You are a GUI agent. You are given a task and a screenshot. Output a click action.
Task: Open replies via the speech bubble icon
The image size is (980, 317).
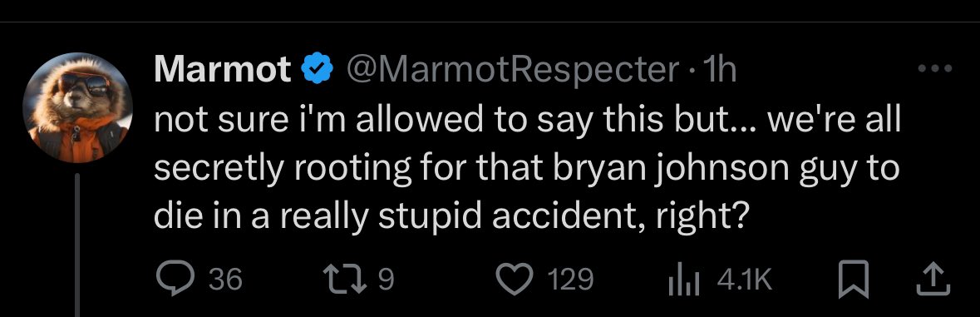pyautogui.click(x=175, y=280)
